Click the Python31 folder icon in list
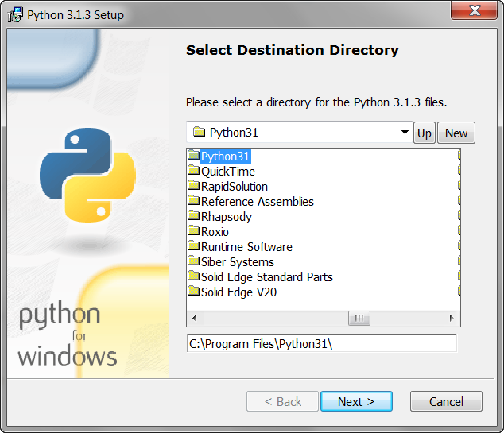This screenshot has height=433, width=504. 193,156
